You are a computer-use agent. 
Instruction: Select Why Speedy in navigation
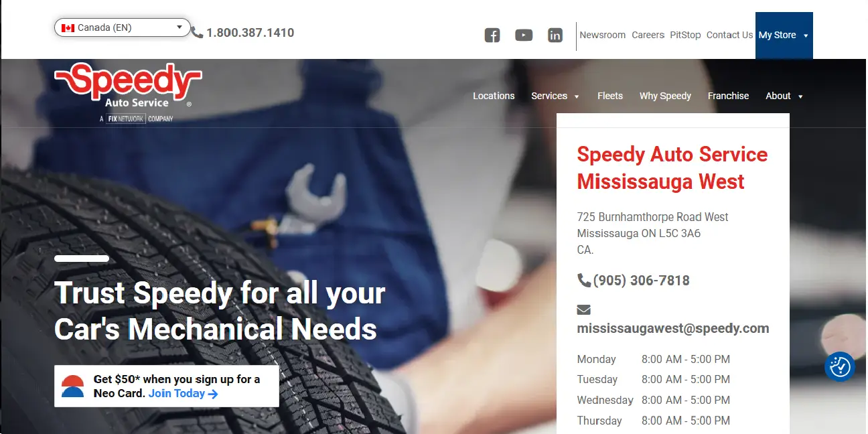(x=665, y=96)
